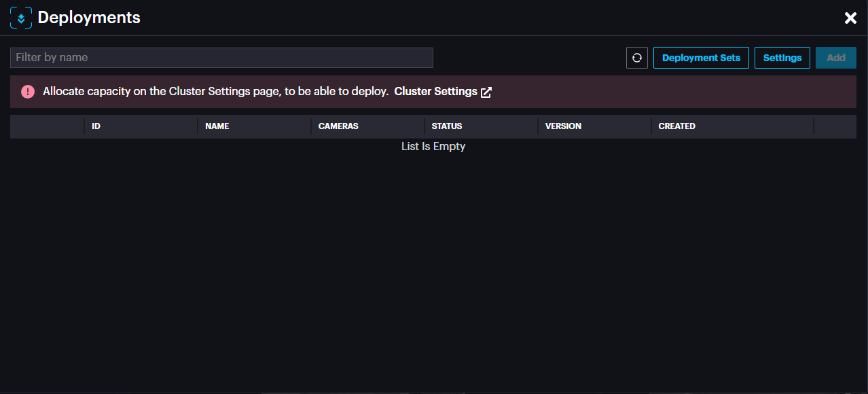The height and width of the screenshot is (394, 868).
Task: Select the CAMERAS column header
Action: click(338, 126)
